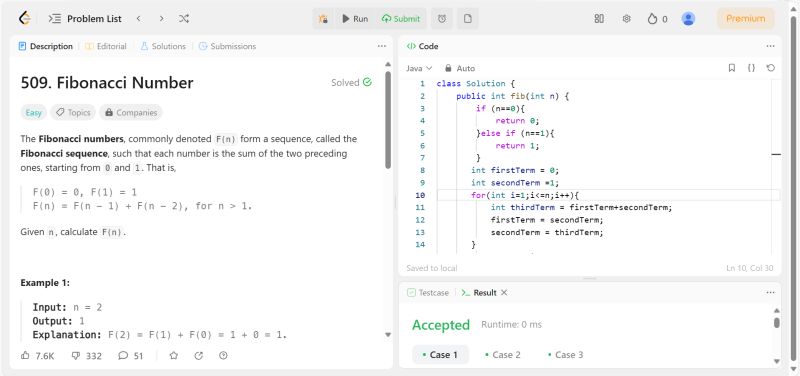This screenshot has height=376, width=800.
Task: Expand the Companies tag section
Action: (131, 113)
